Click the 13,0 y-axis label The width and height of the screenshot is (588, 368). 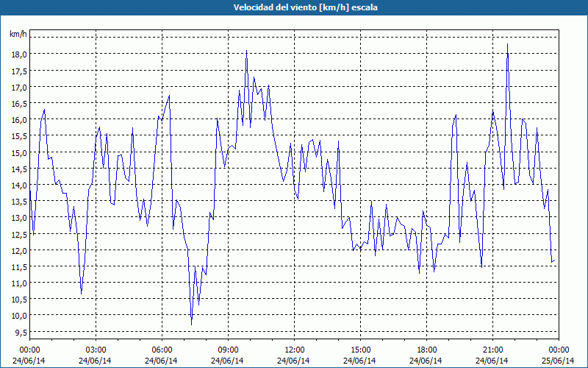click(20, 218)
